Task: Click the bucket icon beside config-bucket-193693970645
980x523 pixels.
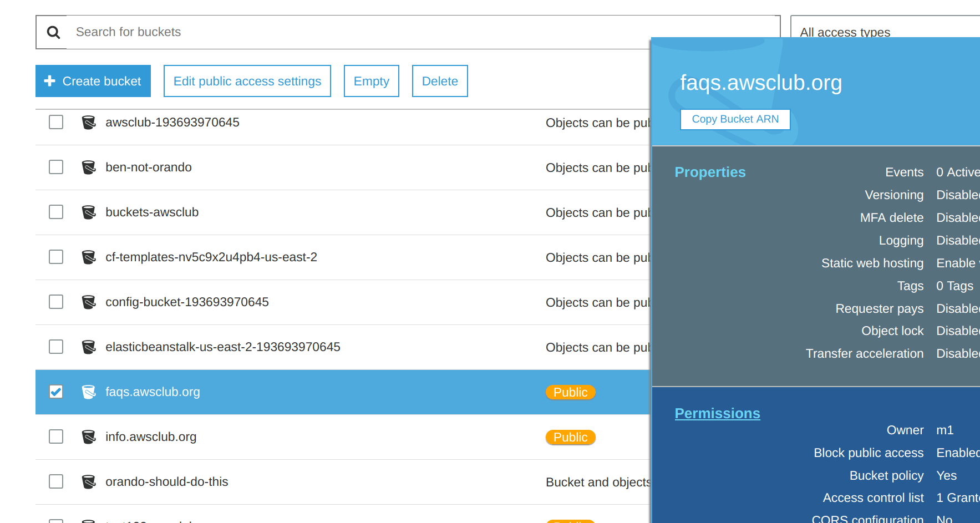Action: point(89,302)
